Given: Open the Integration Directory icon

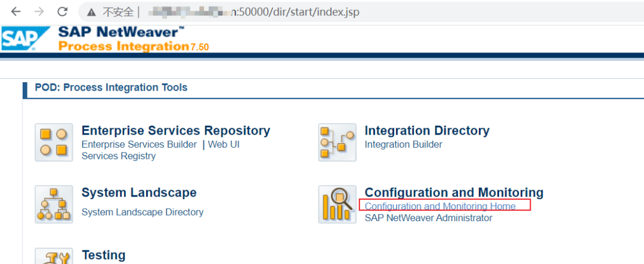Looking at the screenshot, I should point(337,142).
